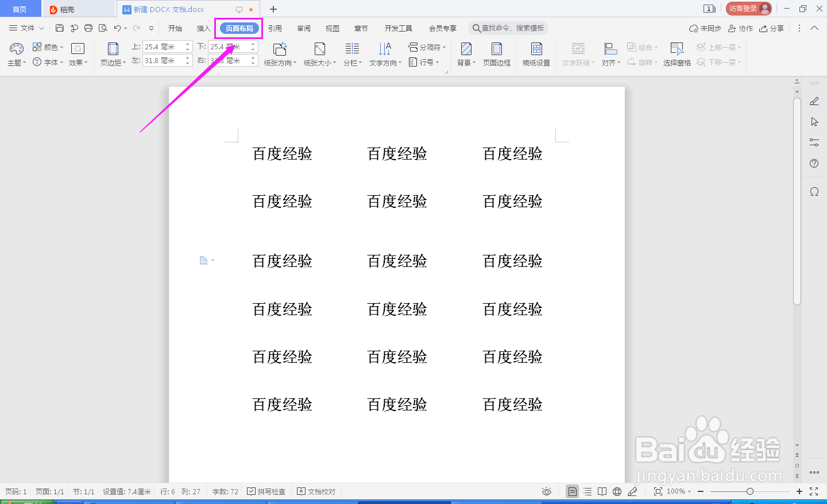
Task: Toggle 拼写检查 spell check
Action: [266, 491]
